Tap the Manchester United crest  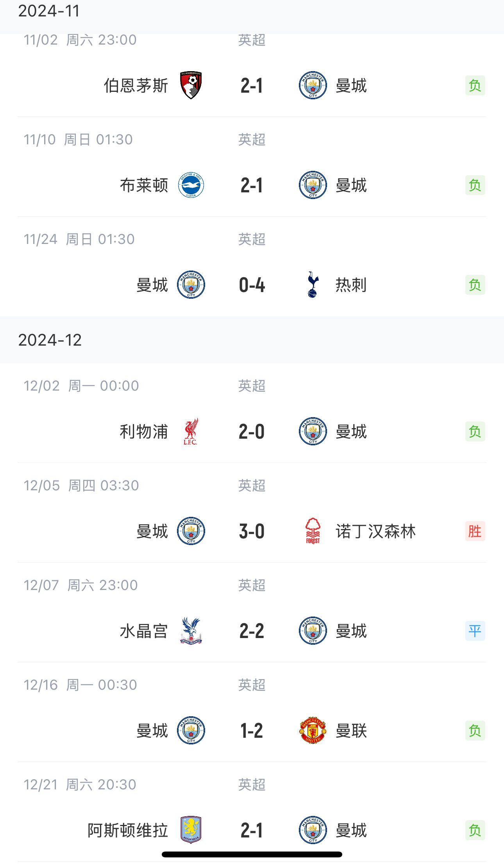[313, 730]
